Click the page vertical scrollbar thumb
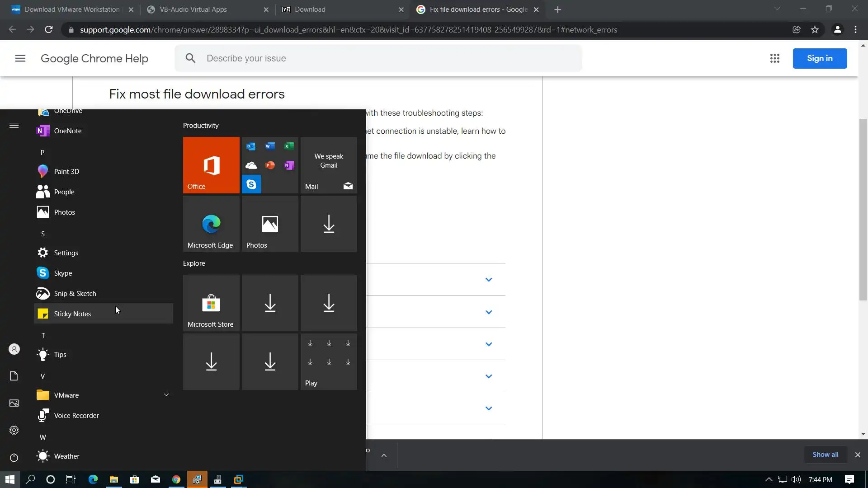 [x=863, y=209]
